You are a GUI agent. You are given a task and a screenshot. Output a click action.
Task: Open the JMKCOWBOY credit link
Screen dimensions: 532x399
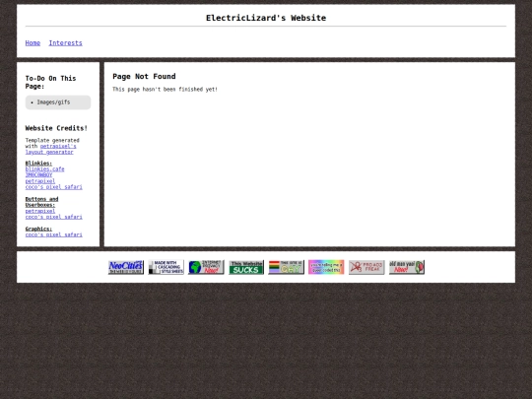click(x=38, y=175)
